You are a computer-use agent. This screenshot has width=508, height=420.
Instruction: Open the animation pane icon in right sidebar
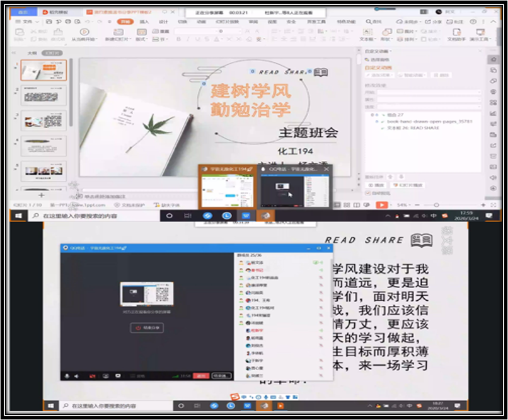pos(494,59)
